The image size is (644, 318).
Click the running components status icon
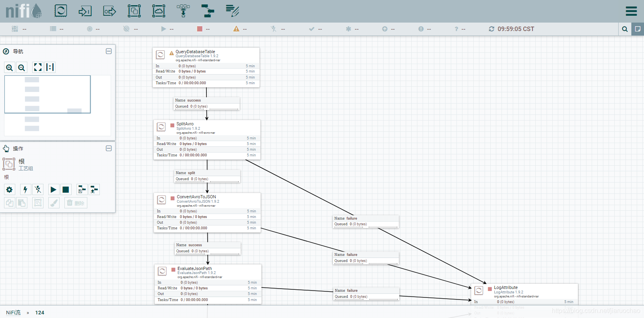click(x=163, y=29)
